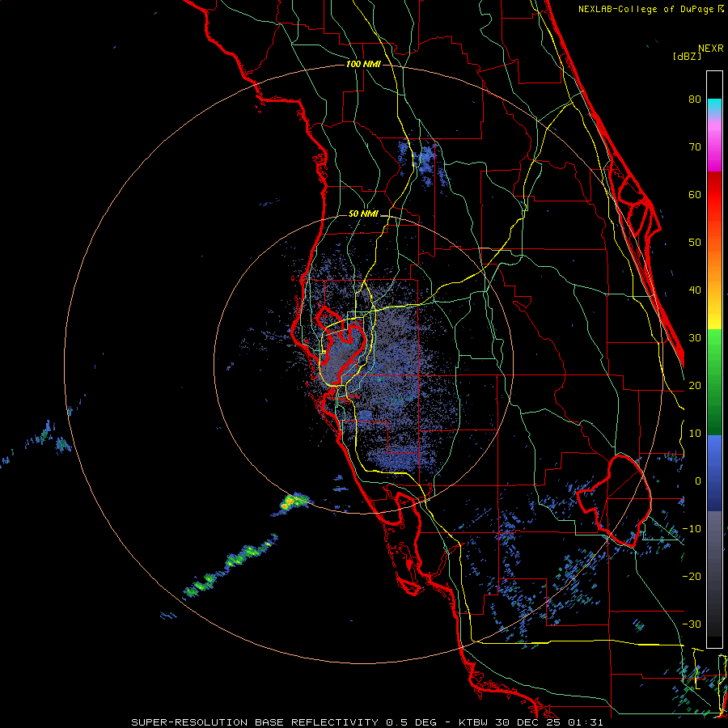Click the NEXR label at top right
728x728 pixels.
point(711,49)
